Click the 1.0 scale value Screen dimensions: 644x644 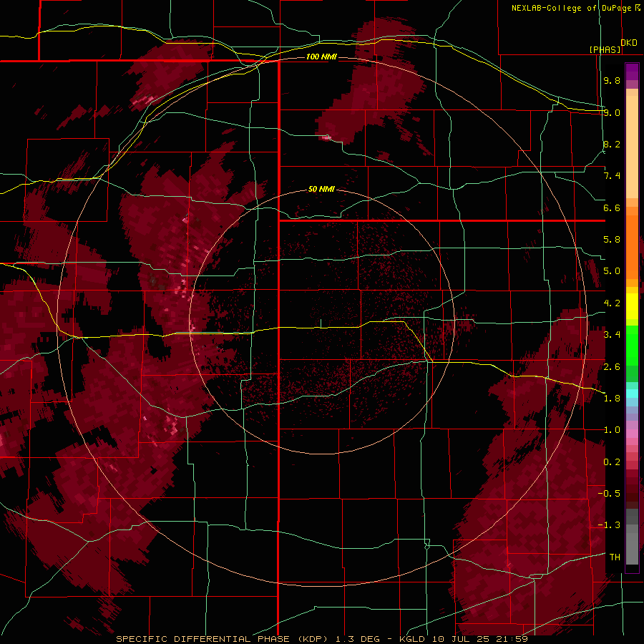[612, 430]
